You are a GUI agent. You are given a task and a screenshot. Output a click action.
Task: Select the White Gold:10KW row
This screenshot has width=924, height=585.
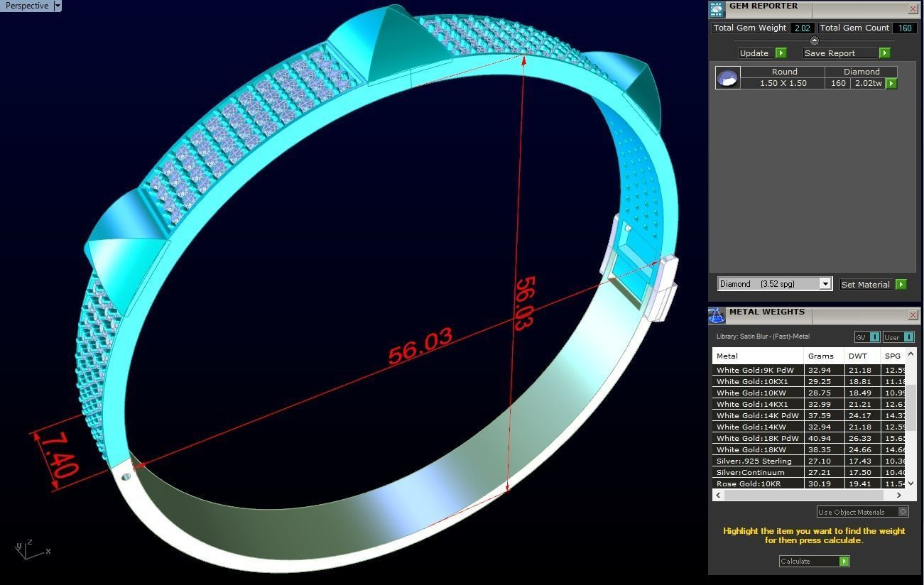tap(809, 393)
